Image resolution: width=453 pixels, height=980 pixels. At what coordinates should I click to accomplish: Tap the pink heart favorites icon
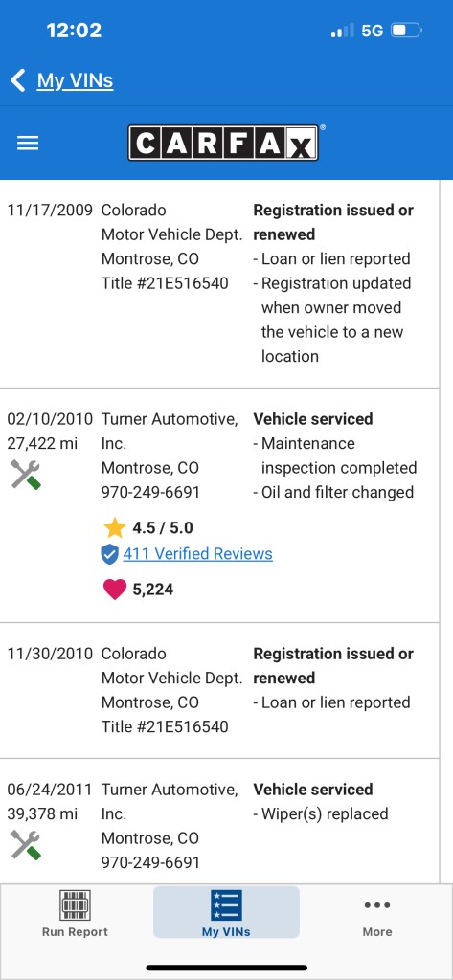pos(115,589)
